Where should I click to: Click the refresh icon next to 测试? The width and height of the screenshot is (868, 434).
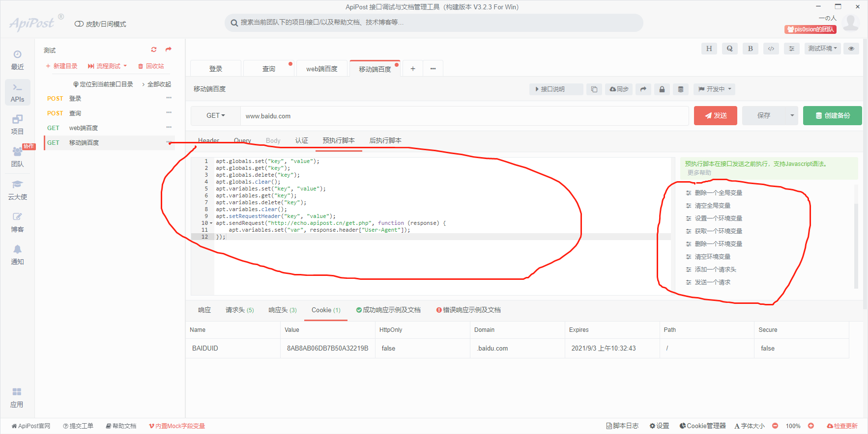(x=154, y=50)
